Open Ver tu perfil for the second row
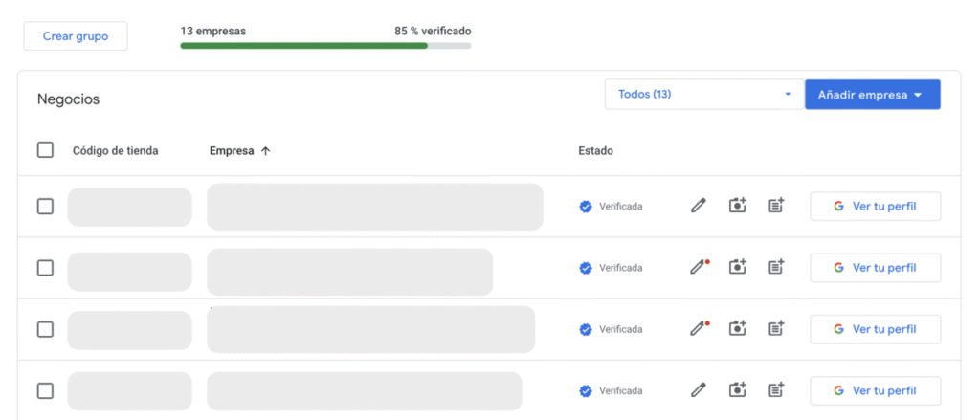This screenshot has height=420, width=980. click(875, 268)
